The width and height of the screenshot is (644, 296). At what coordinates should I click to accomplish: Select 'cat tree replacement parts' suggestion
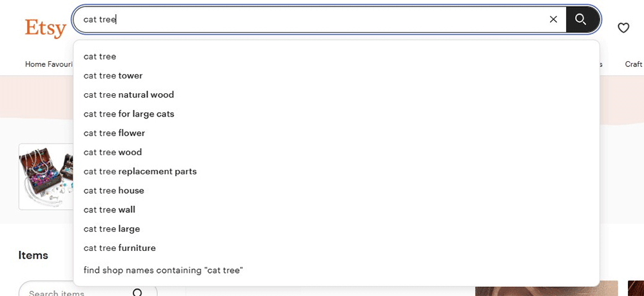[x=140, y=172]
